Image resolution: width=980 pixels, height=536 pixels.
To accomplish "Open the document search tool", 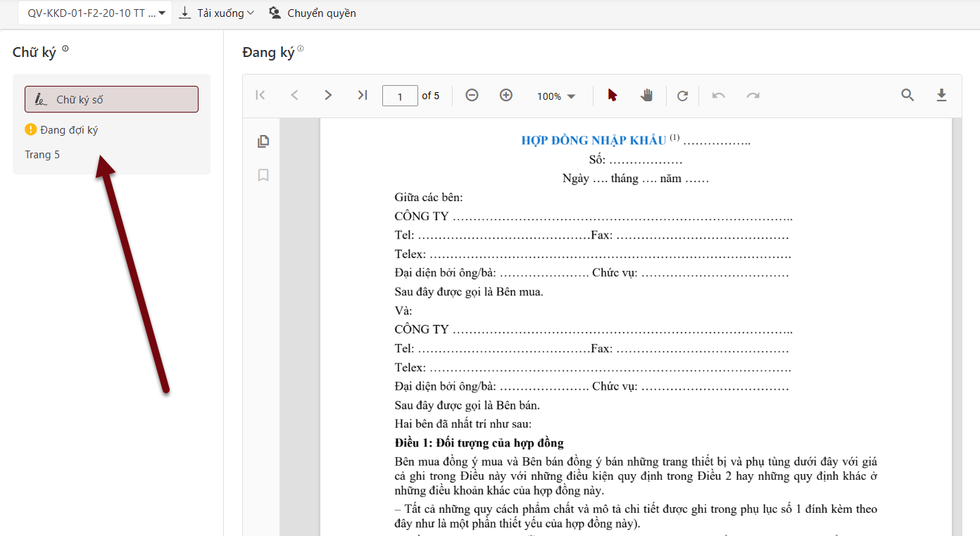I will click(x=907, y=94).
